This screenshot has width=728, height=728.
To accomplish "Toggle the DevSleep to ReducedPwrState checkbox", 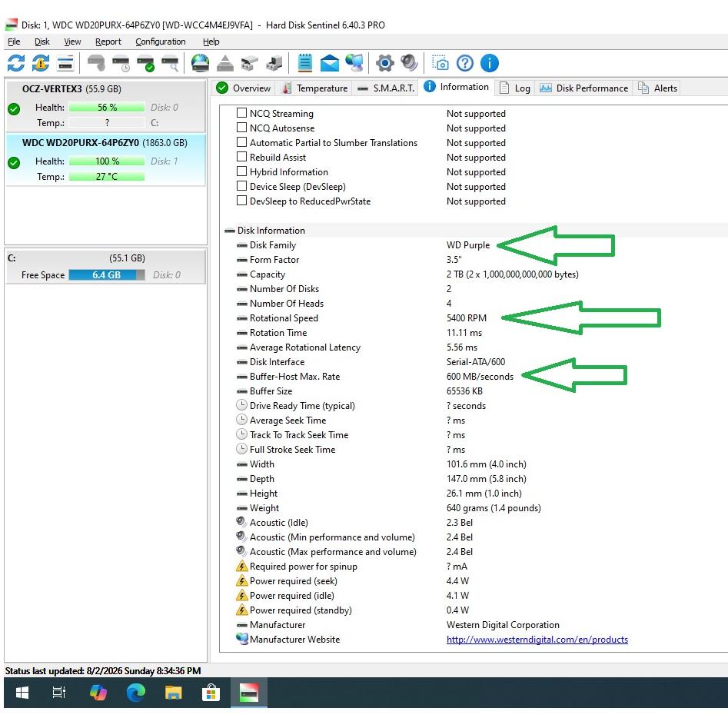I will click(x=241, y=200).
